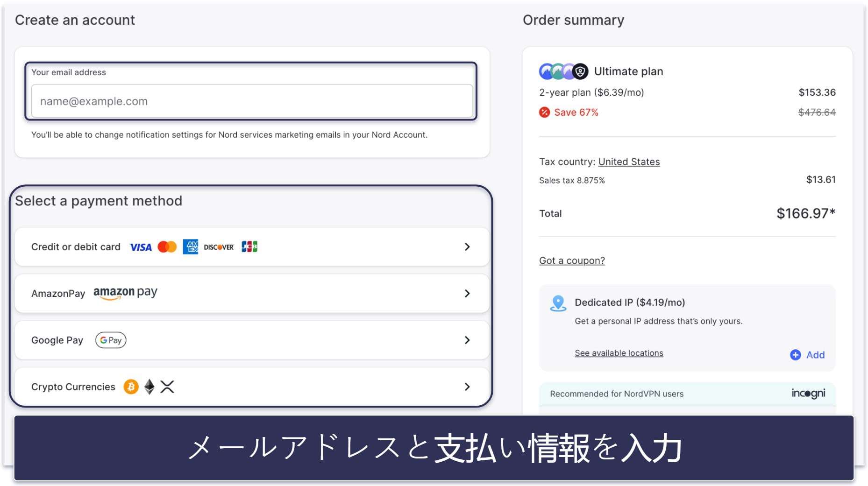Click the Ethereum icon
Viewport: 868px width, 486px height.
[x=149, y=387]
